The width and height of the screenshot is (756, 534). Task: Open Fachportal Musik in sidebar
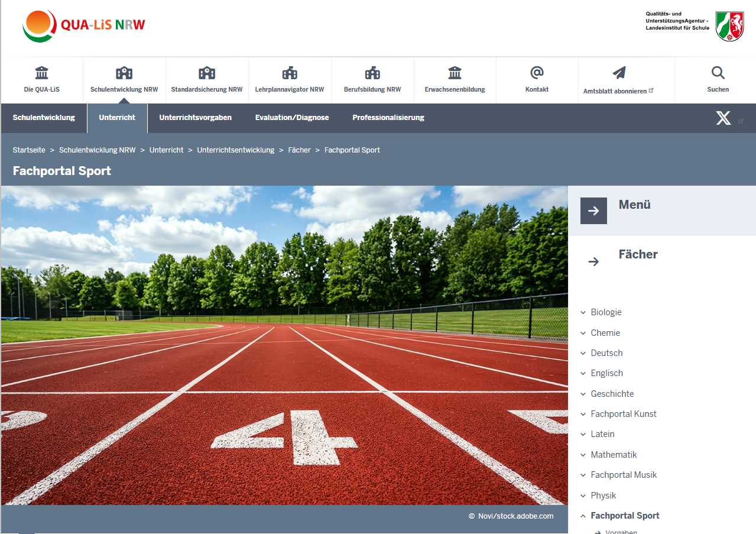(x=624, y=475)
